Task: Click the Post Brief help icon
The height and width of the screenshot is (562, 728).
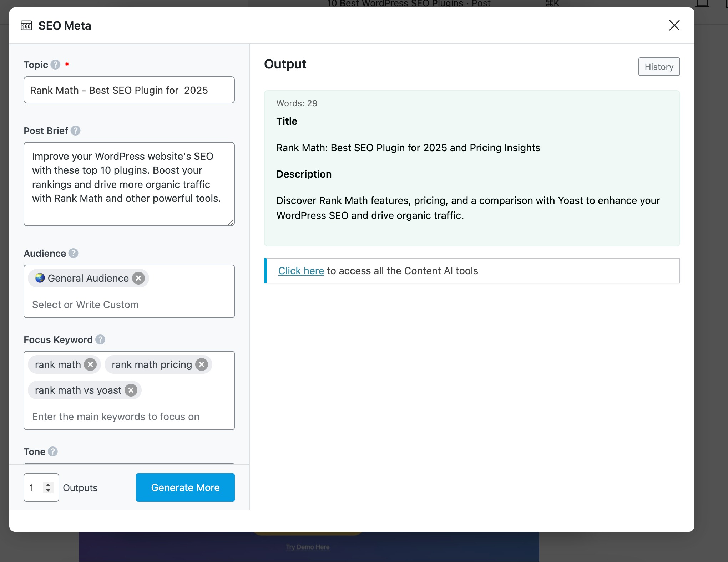Action: pos(75,131)
